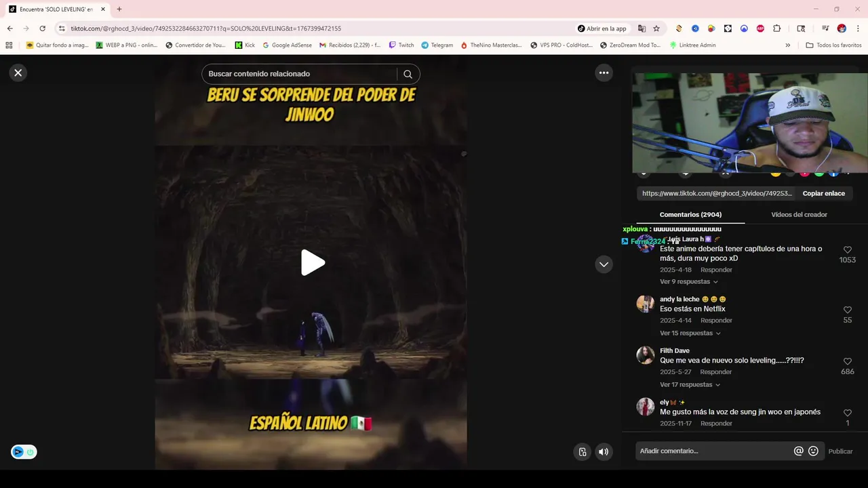868x488 pixels.
Task: Expand 'Ver 9 respuestas' replies
Action: click(x=689, y=282)
